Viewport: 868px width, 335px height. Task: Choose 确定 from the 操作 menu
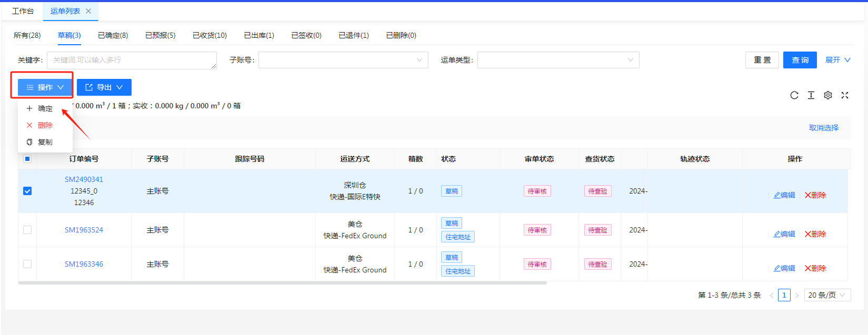[x=45, y=108]
